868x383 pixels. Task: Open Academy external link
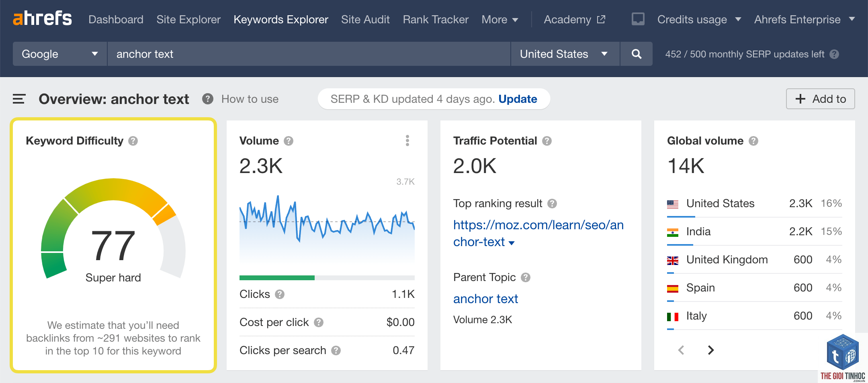tap(575, 19)
